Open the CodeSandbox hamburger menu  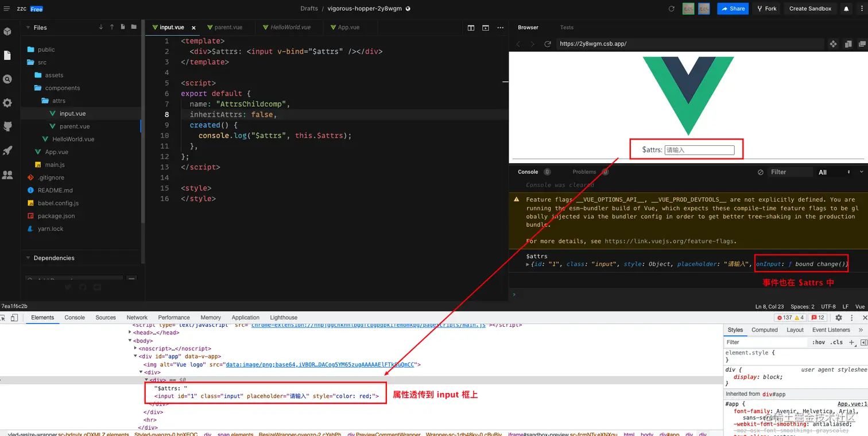(7, 9)
